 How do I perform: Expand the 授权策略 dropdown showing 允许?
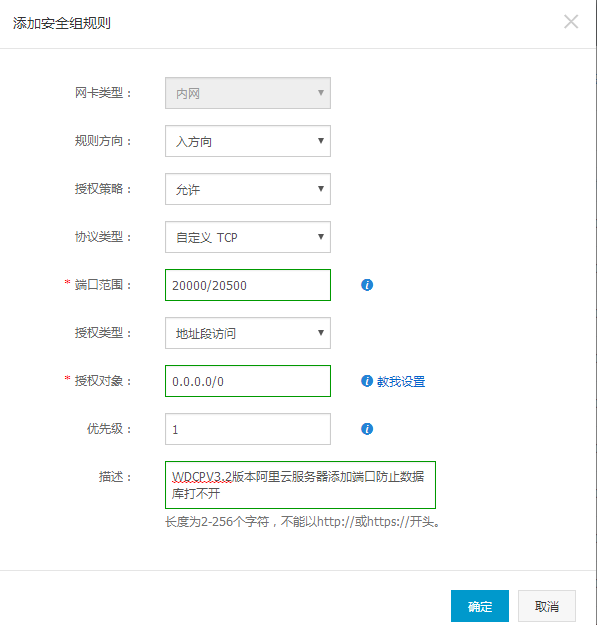pos(248,189)
